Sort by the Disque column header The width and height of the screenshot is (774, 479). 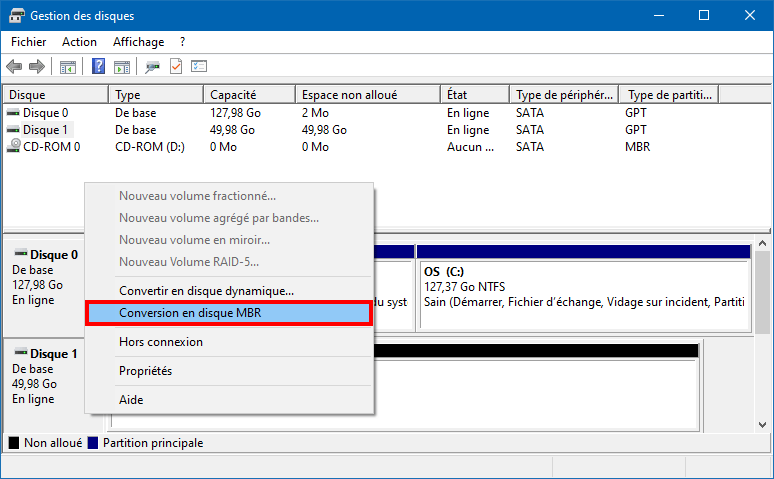coord(56,94)
